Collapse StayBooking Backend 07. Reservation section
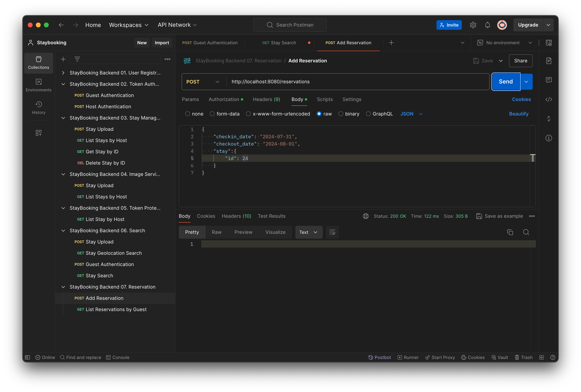 coord(63,287)
